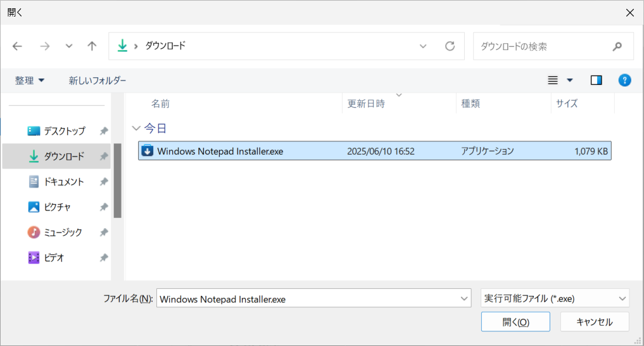The width and height of the screenshot is (644, 346).
Task: Close the 開く dialog window
Action: 630,13
